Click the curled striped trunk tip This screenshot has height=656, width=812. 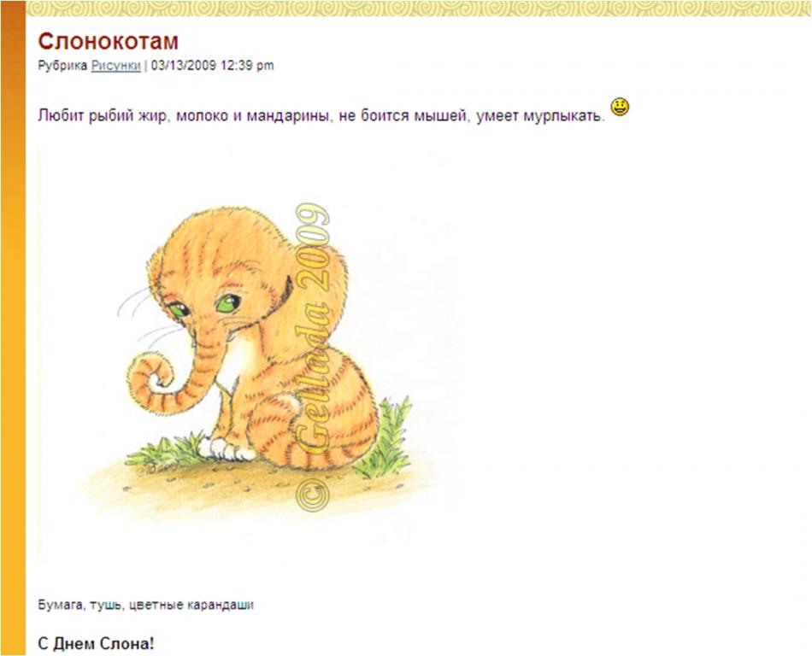151,373
